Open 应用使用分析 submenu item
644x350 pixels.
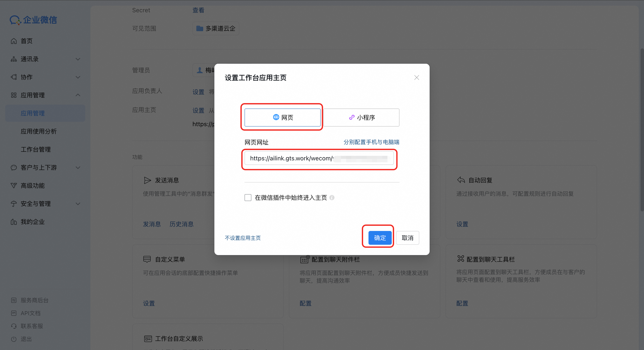click(39, 131)
